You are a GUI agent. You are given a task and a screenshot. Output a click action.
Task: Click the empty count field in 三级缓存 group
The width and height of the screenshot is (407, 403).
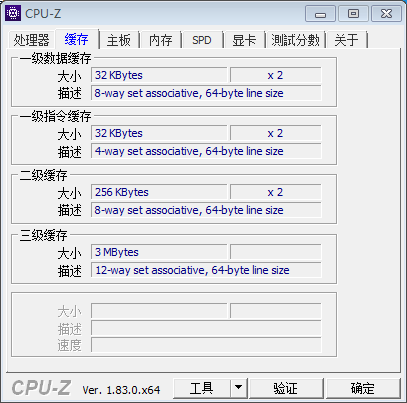click(x=275, y=252)
